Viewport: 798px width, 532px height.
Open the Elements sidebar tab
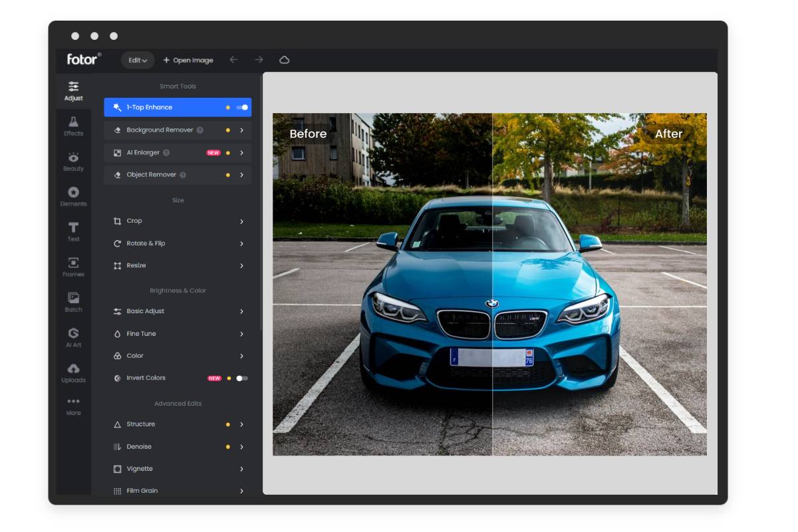tap(73, 197)
